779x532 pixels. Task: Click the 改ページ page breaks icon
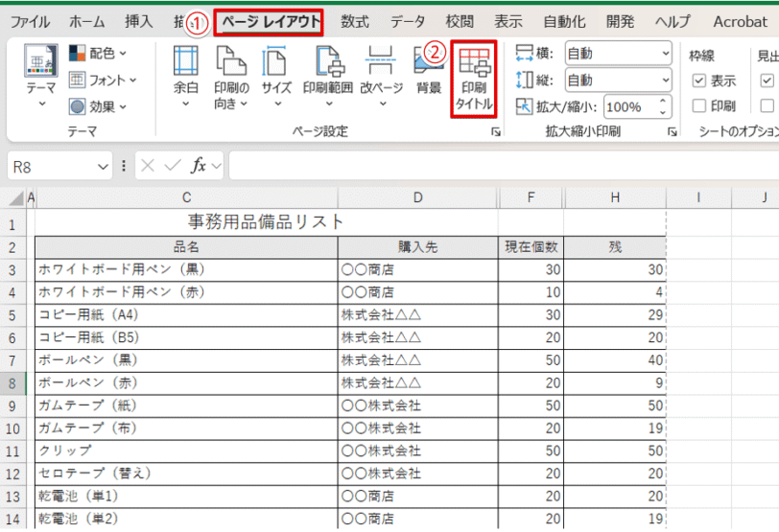pyautogui.click(x=380, y=60)
